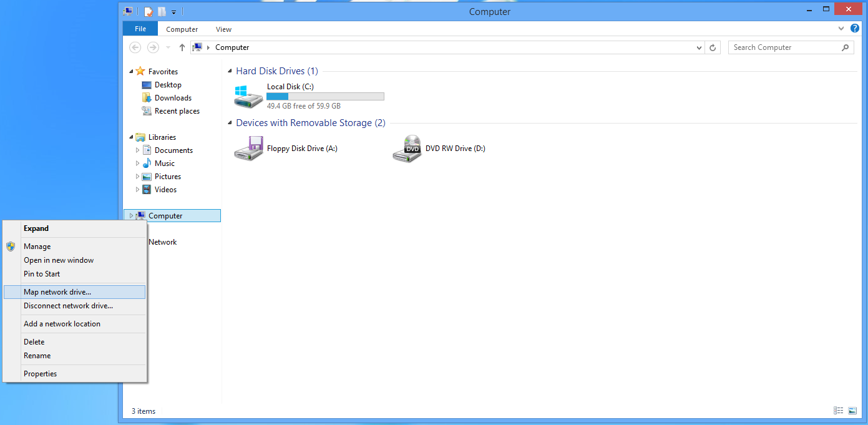Expand the Documents library

[137, 150]
